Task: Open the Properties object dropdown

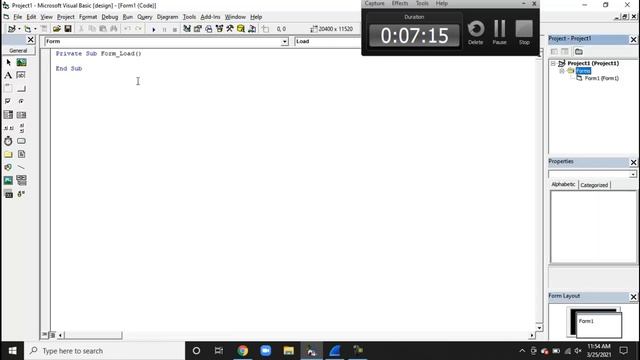Action: point(633,174)
